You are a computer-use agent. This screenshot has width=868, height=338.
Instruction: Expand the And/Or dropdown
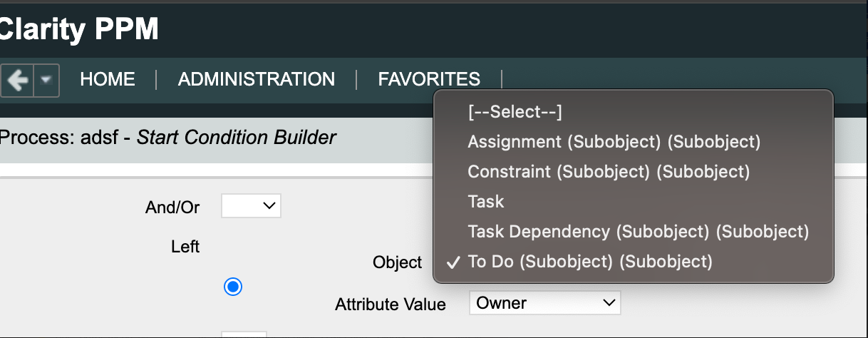pos(251,206)
